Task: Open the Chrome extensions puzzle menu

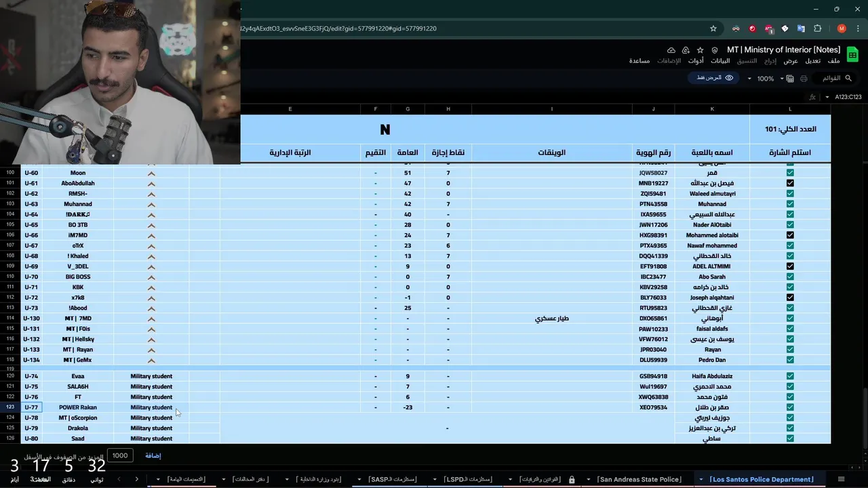Action: point(817,28)
